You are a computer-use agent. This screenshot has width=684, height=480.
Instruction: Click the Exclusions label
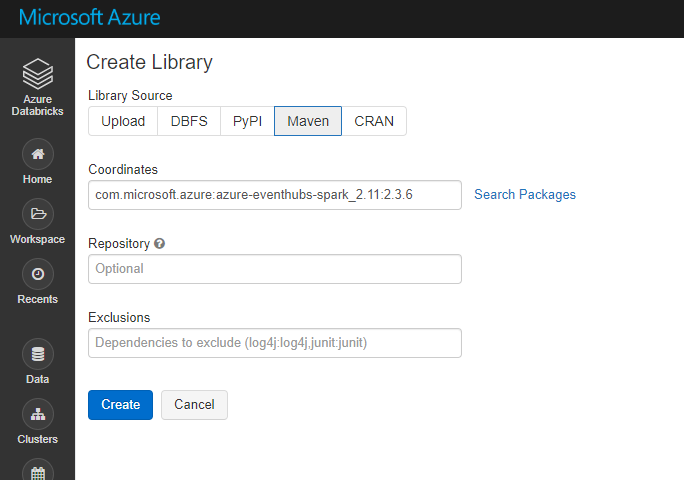coord(119,317)
